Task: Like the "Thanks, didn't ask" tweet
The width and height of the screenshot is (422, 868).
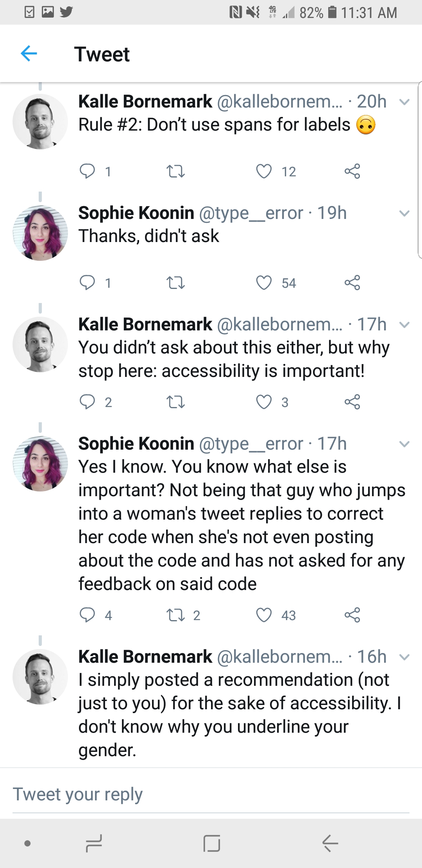Action: pos(264,282)
